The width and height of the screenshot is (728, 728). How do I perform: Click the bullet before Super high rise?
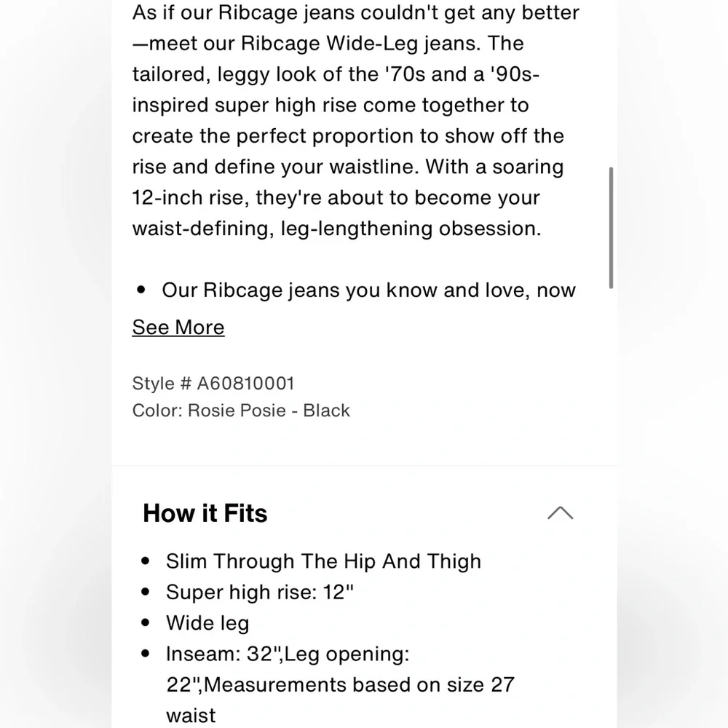point(148,592)
